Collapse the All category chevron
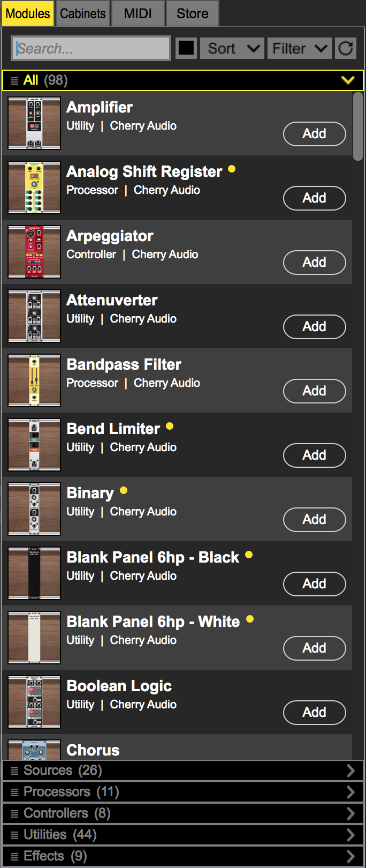366x868 pixels. [348, 80]
